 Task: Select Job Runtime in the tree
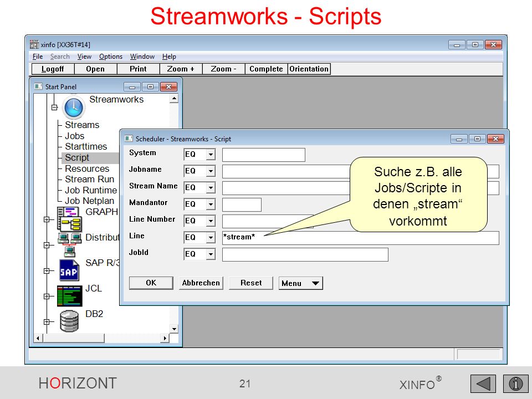91,190
